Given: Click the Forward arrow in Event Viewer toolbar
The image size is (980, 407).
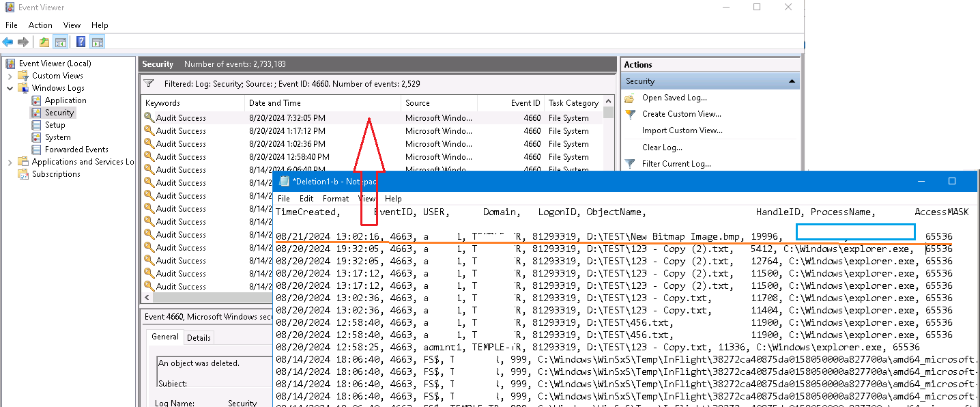Looking at the screenshot, I should click(23, 42).
